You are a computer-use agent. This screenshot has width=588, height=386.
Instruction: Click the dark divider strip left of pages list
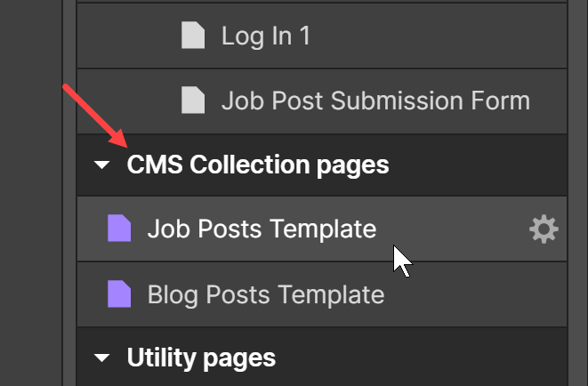[69, 193]
